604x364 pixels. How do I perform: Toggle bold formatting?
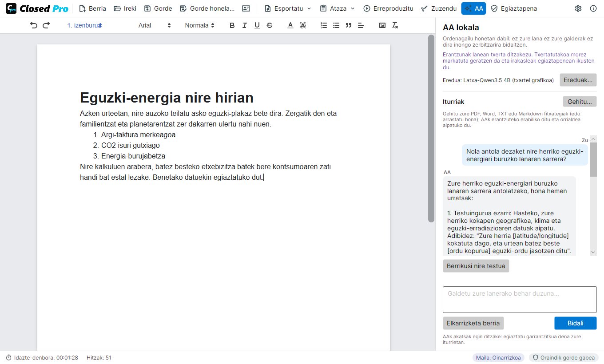click(232, 25)
